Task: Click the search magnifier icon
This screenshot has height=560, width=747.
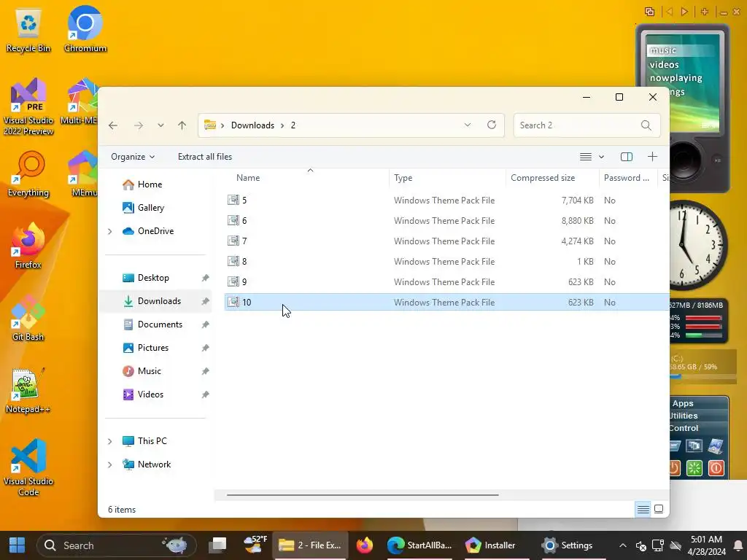Action: (x=646, y=125)
